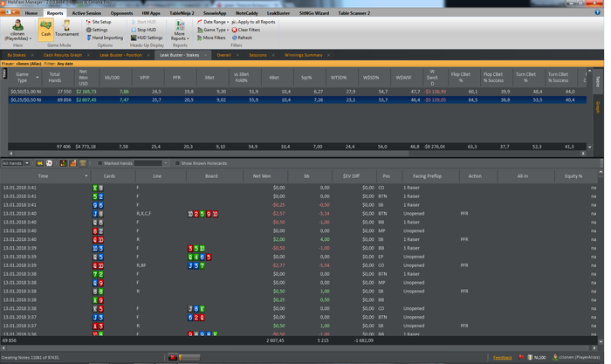Switch to the Sessions report tab
The height and width of the screenshot is (364, 611).
(258, 55)
